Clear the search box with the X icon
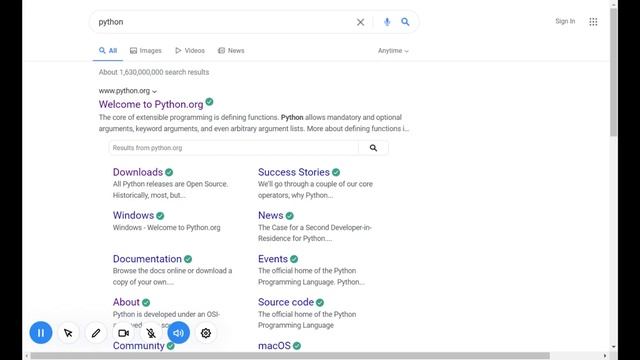640x360 pixels. coord(360,22)
